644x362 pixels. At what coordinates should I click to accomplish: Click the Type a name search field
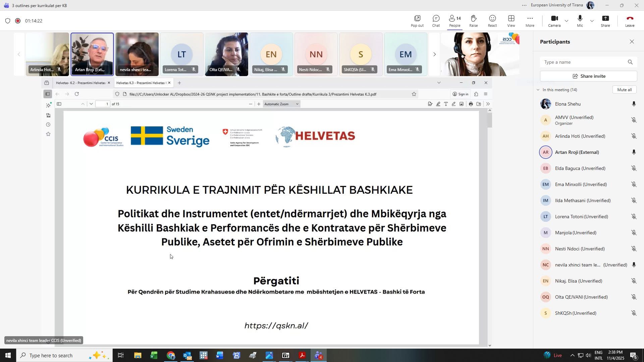click(x=584, y=62)
